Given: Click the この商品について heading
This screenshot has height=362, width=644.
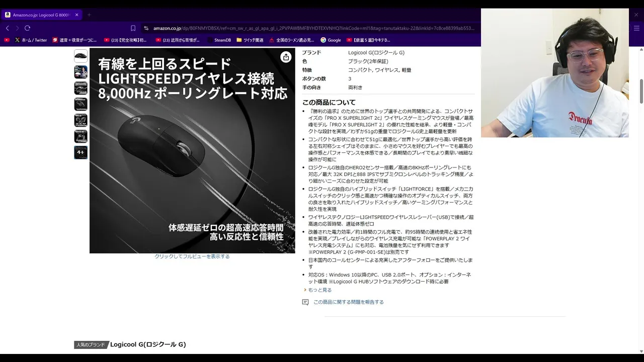Looking at the screenshot, I should 329,102.
